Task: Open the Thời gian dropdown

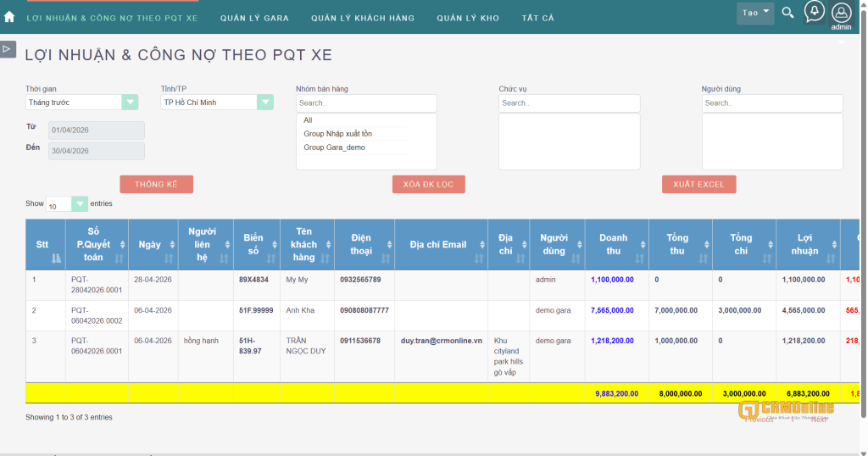Action: pos(81,103)
